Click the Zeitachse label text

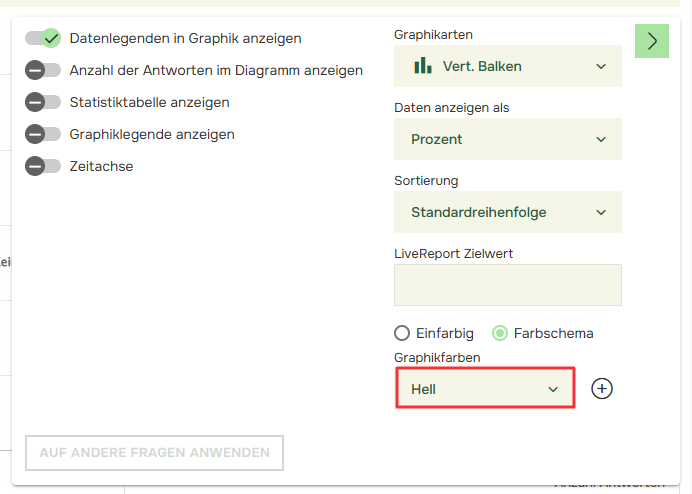tap(101, 166)
